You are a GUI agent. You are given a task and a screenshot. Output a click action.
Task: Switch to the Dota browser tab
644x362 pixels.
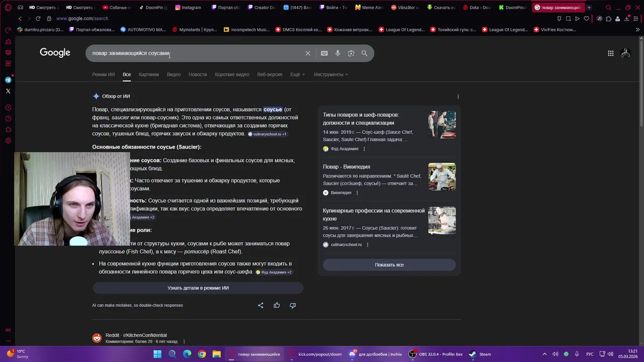click(476, 8)
